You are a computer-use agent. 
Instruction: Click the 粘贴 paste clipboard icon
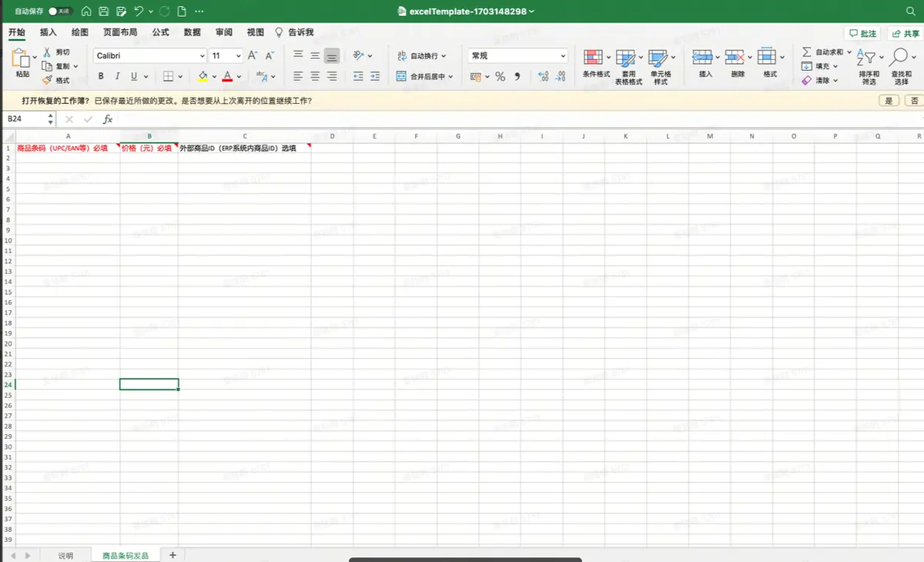[21, 58]
